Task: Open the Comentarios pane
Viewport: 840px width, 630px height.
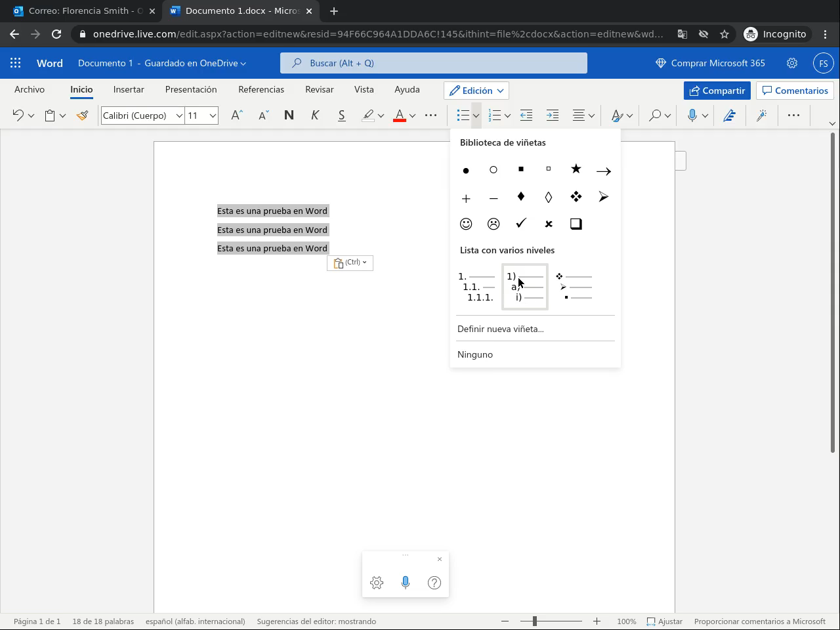Action: tap(795, 91)
